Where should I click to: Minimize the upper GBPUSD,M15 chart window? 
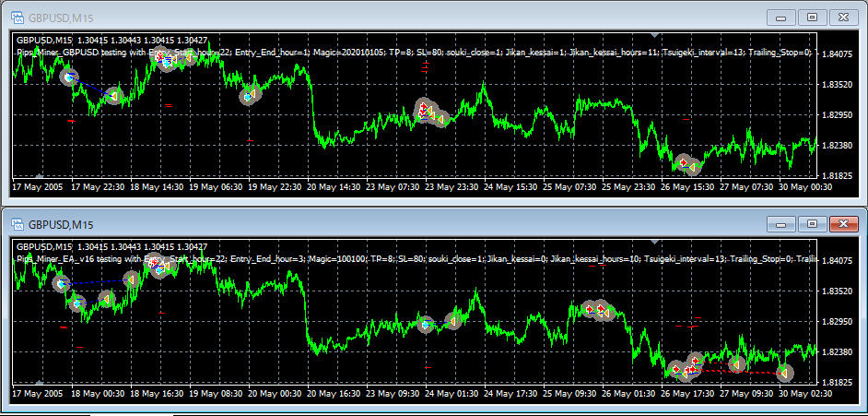(x=781, y=18)
